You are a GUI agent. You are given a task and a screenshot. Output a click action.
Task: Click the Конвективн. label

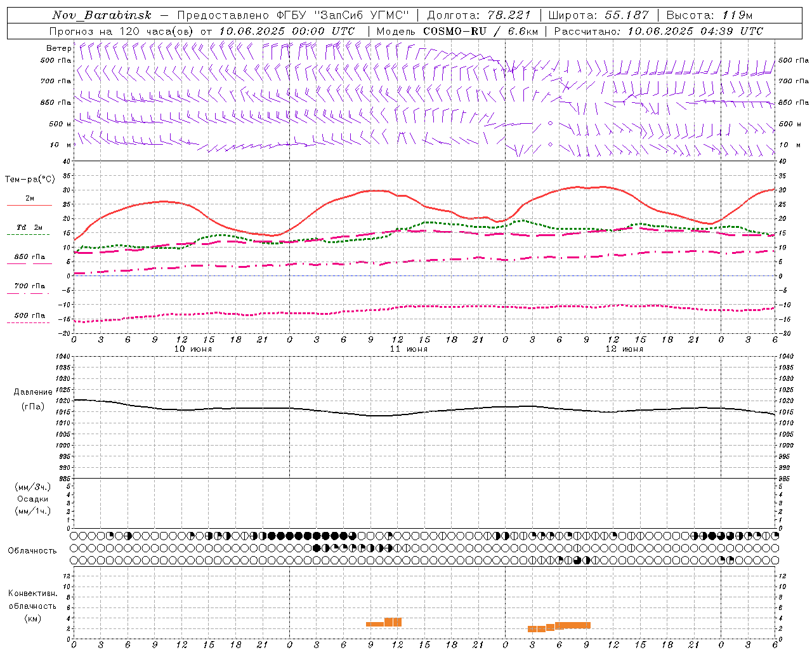point(33,594)
